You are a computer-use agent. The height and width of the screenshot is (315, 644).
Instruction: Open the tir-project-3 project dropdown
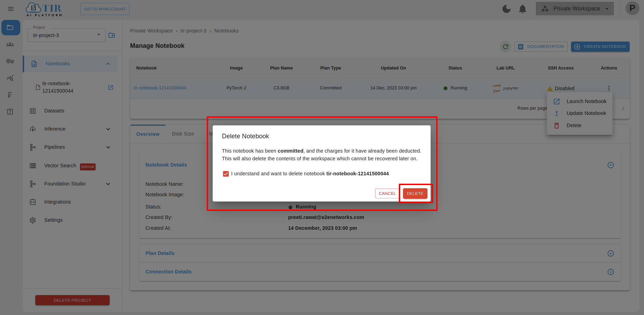coord(67,35)
